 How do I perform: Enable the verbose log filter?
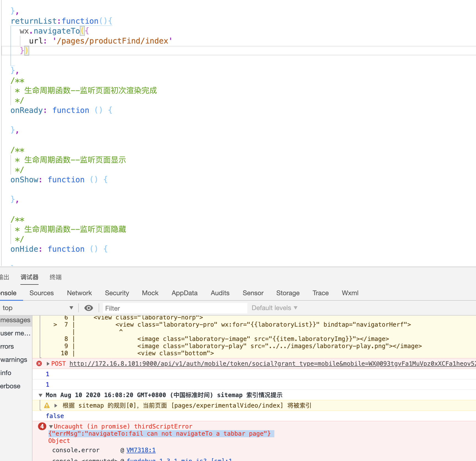(10, 386)
